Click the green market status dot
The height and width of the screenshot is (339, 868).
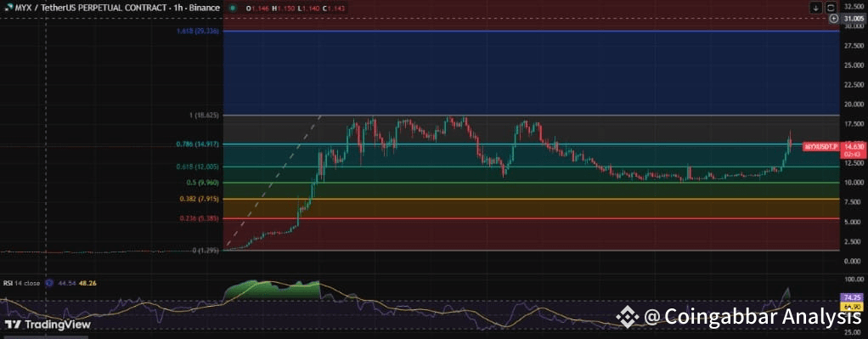click(x=232, y=8)
